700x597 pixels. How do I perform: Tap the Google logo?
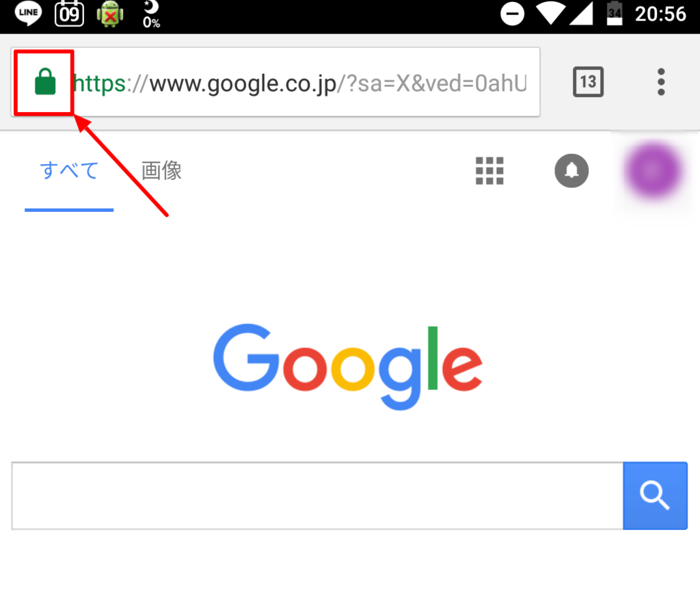tap(348, 367)
